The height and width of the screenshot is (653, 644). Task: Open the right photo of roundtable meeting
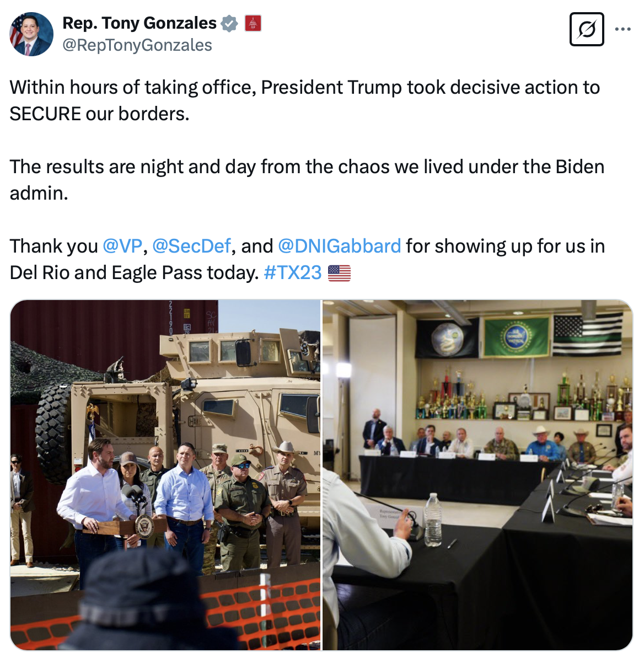(x=477, y=475)
